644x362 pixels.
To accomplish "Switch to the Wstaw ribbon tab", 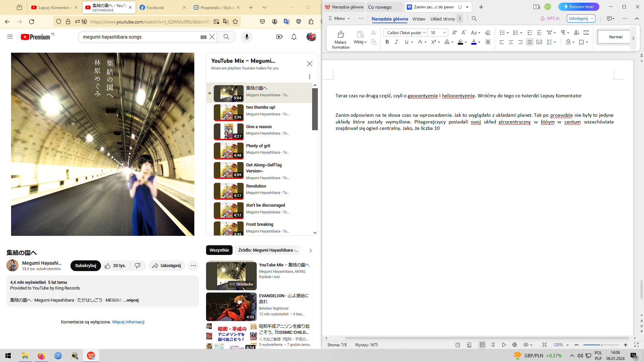I will coord(418,19).
